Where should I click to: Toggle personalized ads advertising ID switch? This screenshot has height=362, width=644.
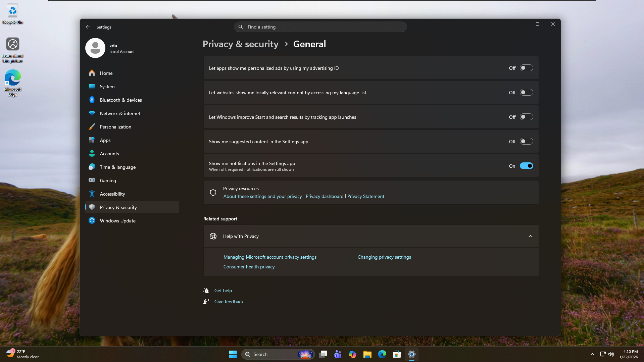click(x=526, y=68)
